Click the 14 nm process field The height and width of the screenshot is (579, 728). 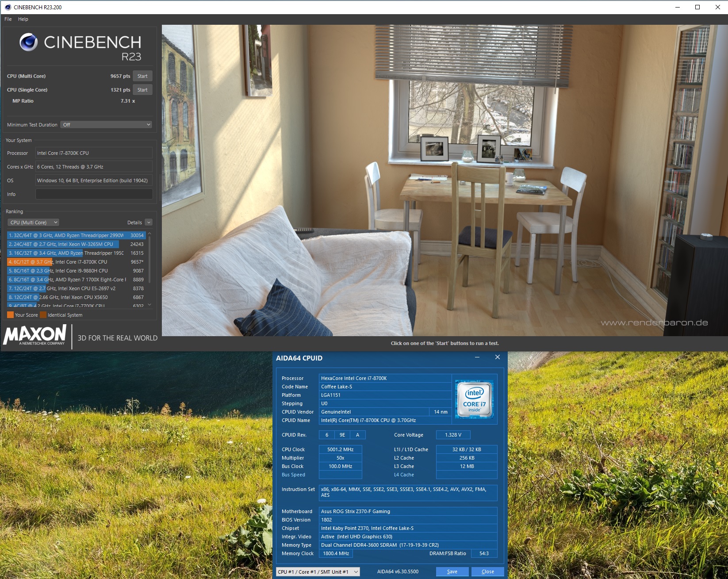pyautogui.click(x=441, y=412)
